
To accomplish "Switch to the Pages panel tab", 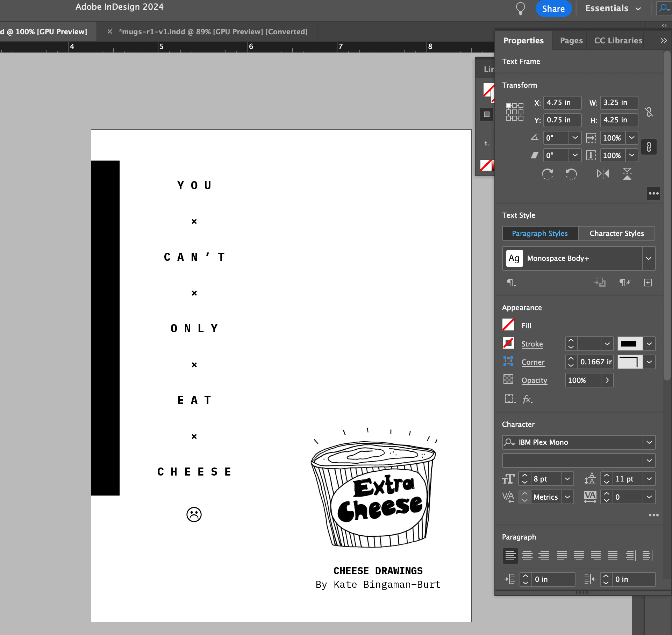I will [571, 41].
